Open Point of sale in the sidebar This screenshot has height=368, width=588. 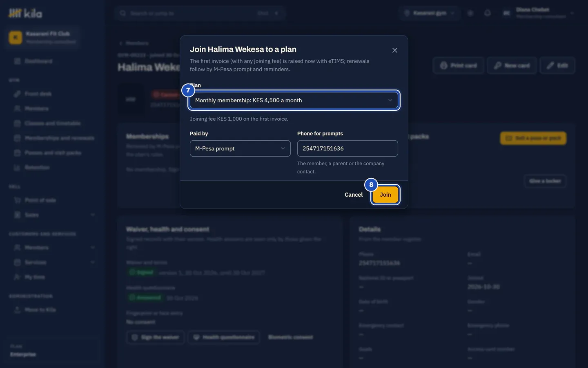click(x=53, y=200)
